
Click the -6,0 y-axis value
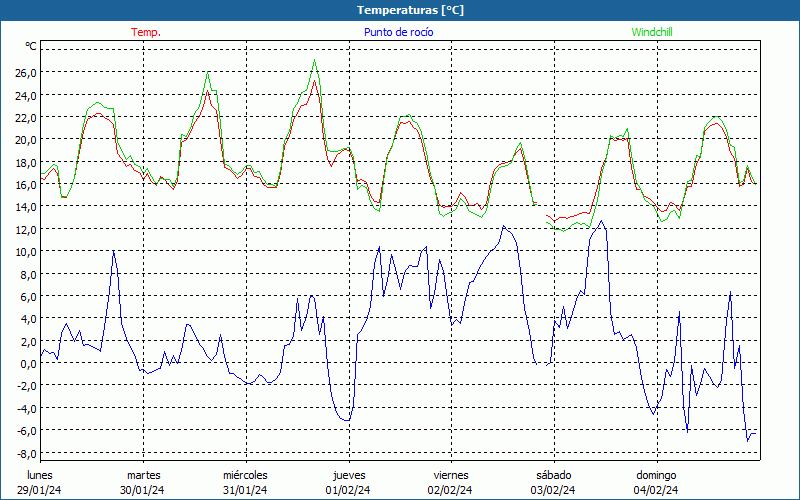click(x=27, y=431)
